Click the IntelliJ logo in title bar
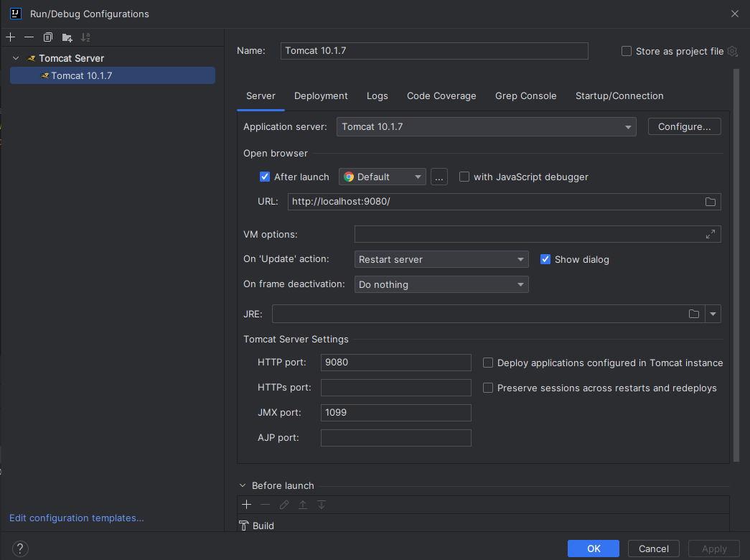Viewport: 750px width, 560px height. (16, 14)
